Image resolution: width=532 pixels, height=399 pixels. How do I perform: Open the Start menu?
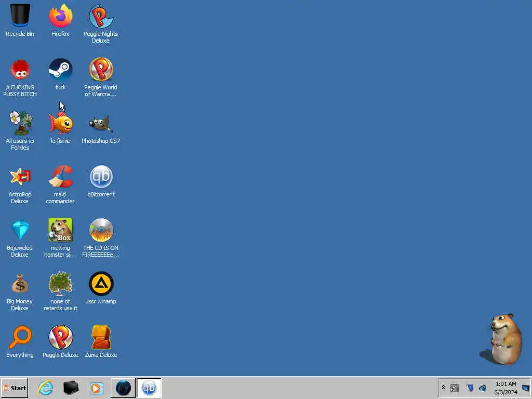pyautogui.click(x=14, y=388)
